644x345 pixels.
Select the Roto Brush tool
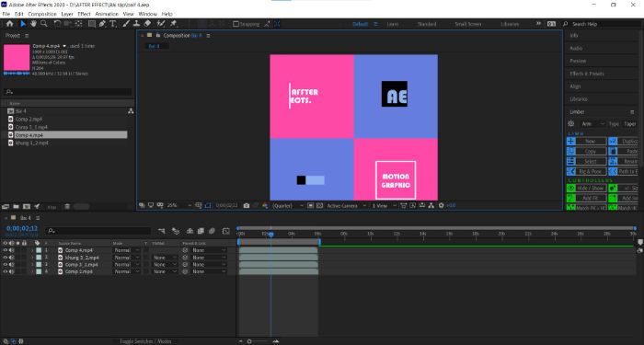click(161, 24)
